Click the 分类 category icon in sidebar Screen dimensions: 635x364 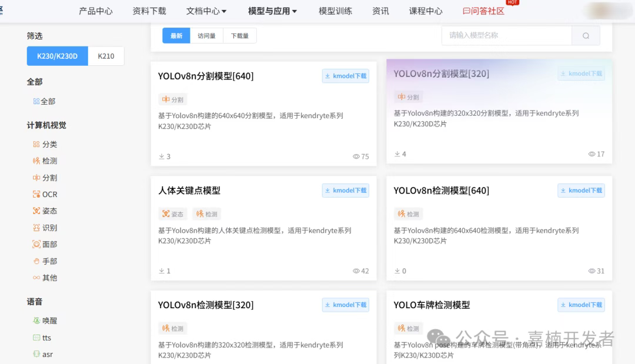(x=36, y=144)
